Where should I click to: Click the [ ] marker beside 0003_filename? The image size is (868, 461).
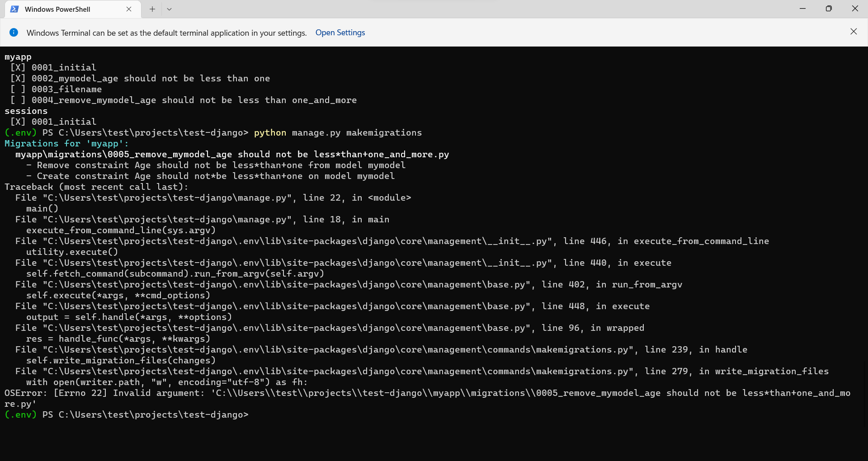click(18, 89)
